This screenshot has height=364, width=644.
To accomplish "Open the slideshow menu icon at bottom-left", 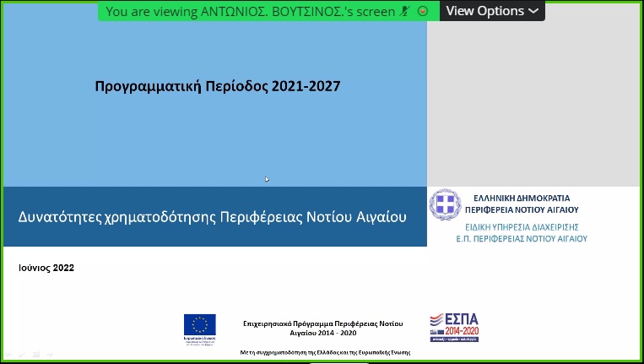I will (36, 354).
